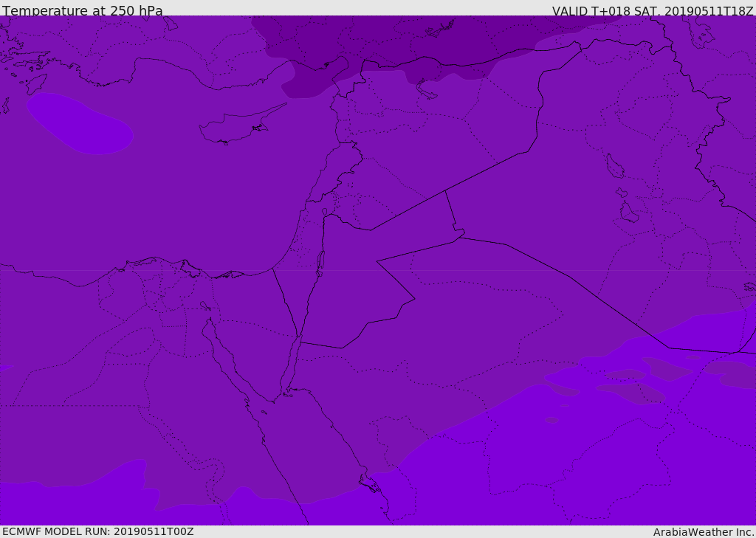Click the bright purple oval contour south of Turkey
The height and width of the screenshot is (538, 756).
(80, 123)
